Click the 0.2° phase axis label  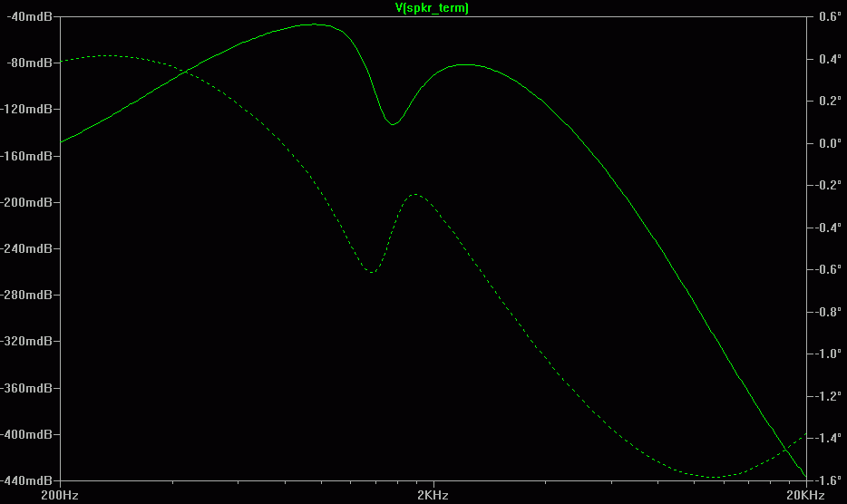point(830,101)
